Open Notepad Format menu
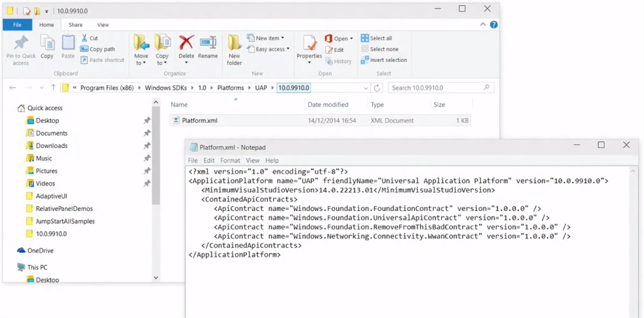Screen dimensions: 644x318 click(x=230, y=160)
